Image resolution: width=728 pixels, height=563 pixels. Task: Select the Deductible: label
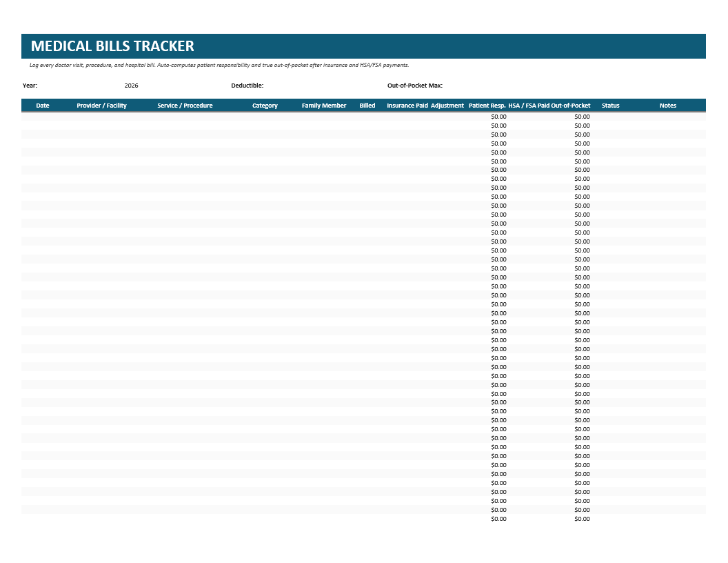point(247,86)
